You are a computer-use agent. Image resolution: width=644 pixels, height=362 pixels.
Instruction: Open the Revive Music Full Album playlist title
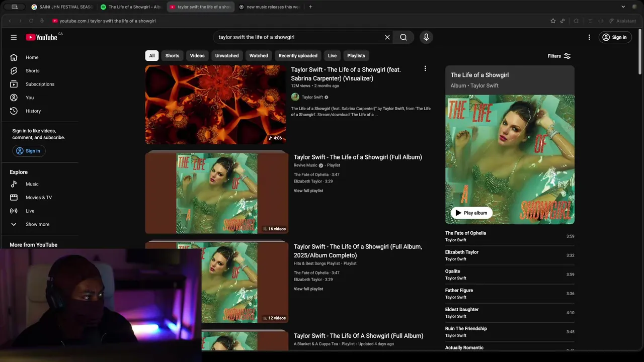(358, 157)
